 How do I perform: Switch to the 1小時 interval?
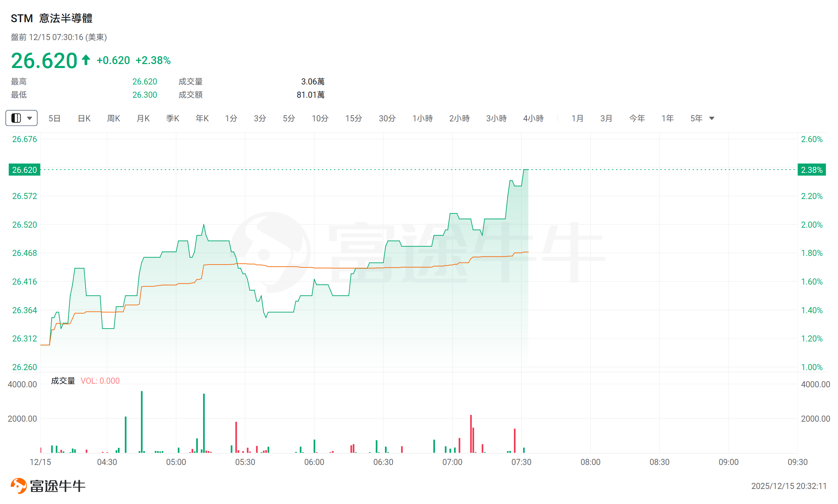point(423,118)
